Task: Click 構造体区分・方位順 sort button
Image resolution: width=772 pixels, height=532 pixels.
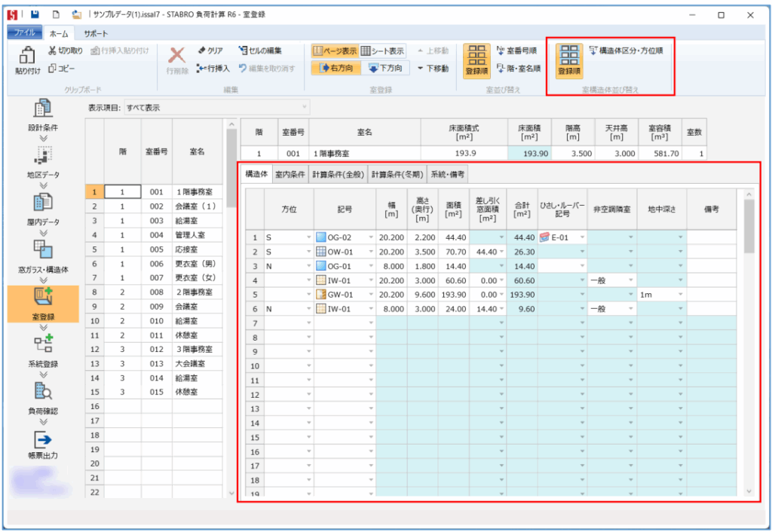Action: (626, 51)
